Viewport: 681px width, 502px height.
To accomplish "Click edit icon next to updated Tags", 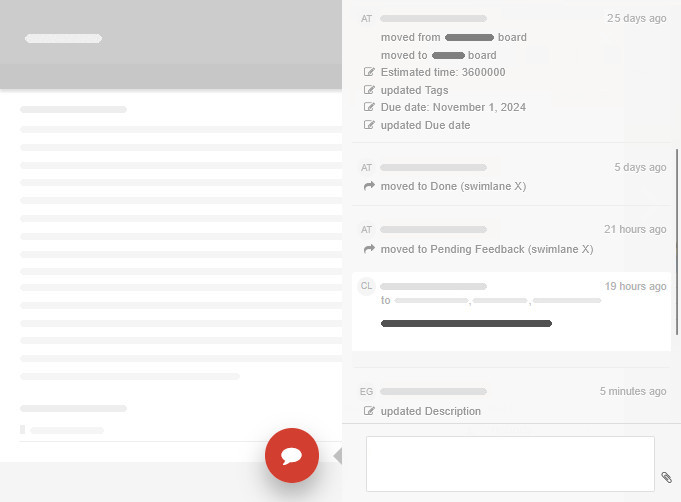I will (x=370, y=90).
